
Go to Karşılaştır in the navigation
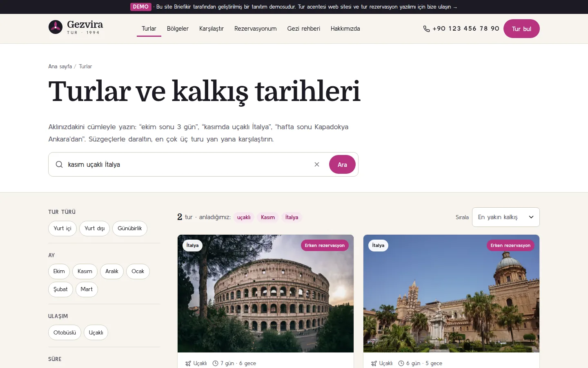[212, 29]
